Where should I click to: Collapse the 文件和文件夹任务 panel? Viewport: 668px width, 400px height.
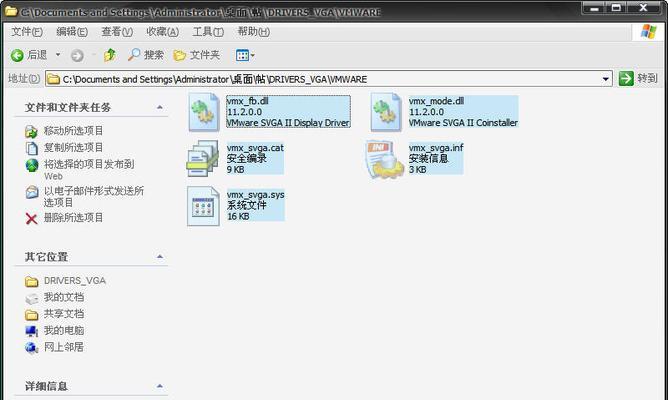[160, 107]
